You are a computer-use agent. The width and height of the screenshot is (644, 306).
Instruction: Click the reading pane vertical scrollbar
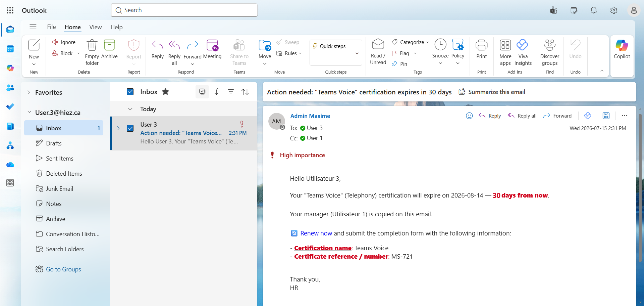point(640,188)
